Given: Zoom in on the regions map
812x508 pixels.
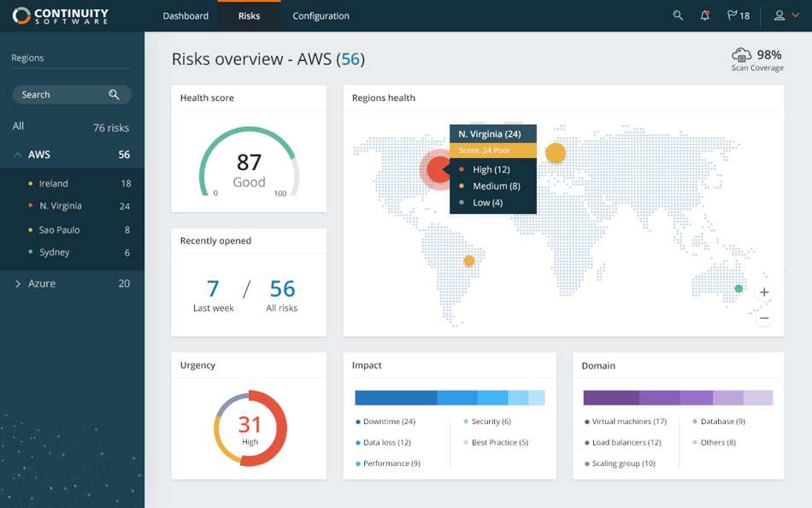Looking at the screenshot, I should pos(764,292).
